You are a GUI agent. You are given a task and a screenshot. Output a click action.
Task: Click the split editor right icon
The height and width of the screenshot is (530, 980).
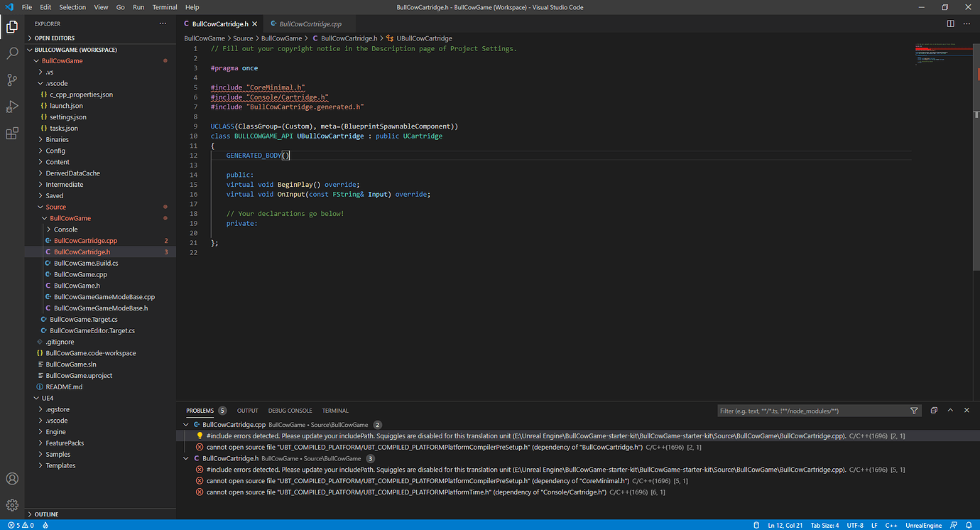pyautogui.click(x=950, y=23)
